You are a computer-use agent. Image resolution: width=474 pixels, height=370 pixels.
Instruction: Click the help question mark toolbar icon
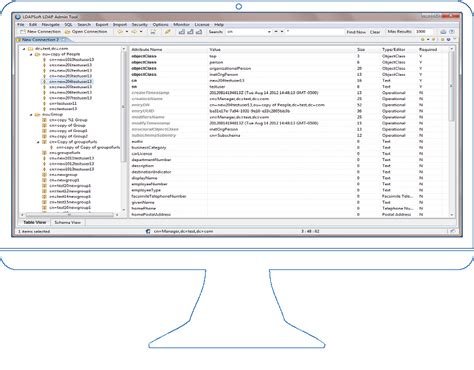pos(452,32)
